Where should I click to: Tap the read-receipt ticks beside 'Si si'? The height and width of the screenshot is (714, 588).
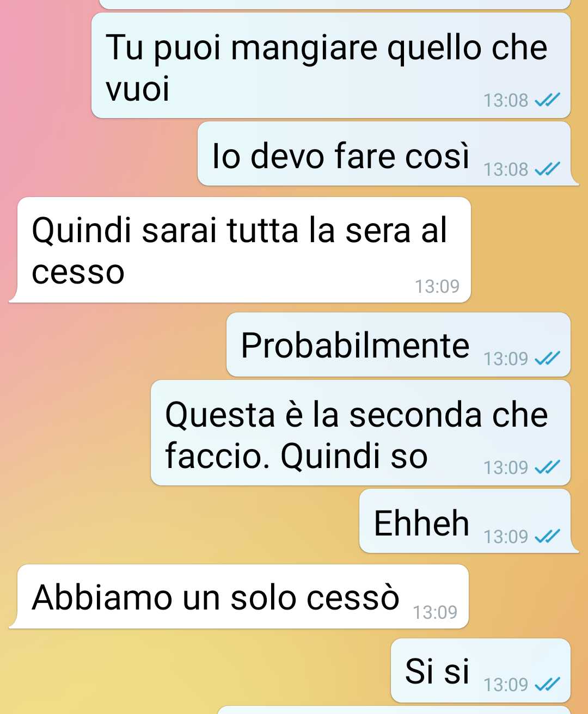tap(547, 684)
